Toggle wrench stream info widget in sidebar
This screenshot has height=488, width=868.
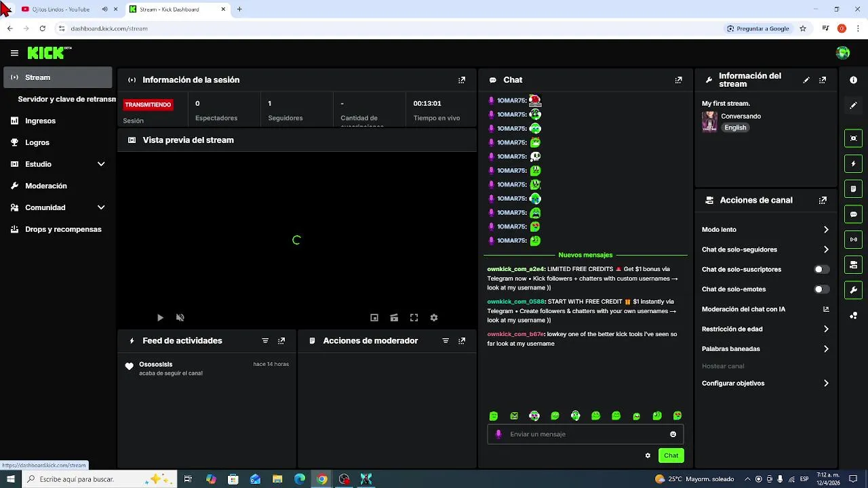(x=853, y=290)
